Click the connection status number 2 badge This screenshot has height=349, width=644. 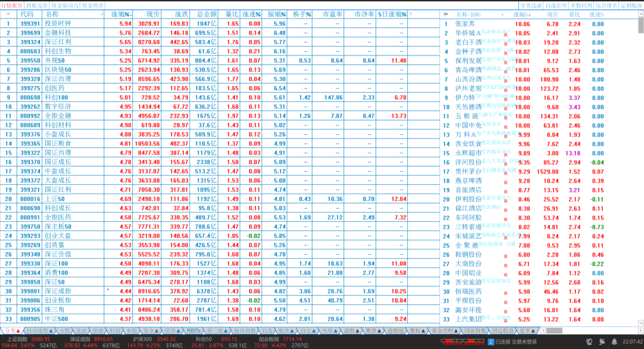[x=491, y=342]
